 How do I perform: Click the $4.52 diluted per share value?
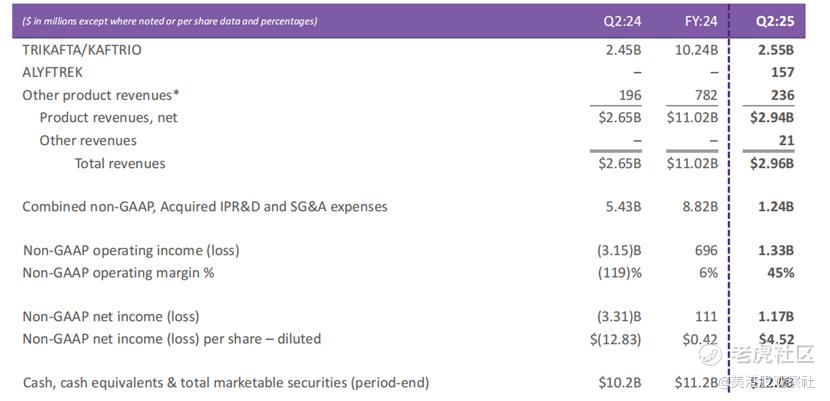tap(777, 339)
